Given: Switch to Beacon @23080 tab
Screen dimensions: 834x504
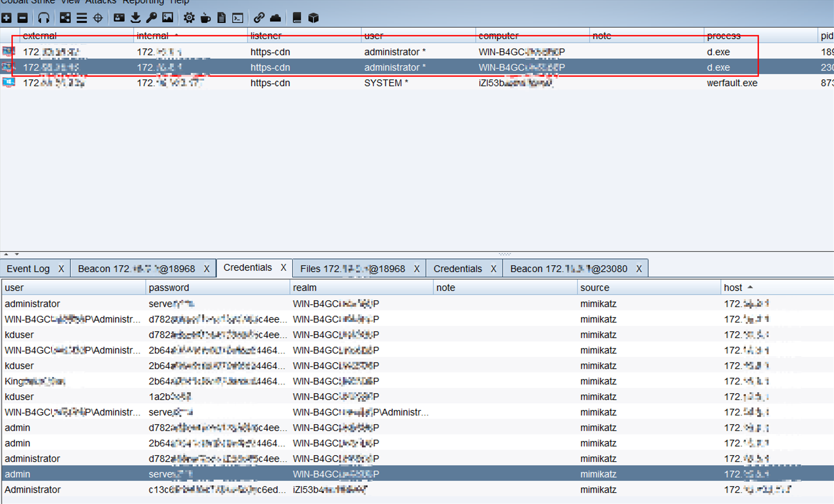Looking at the screenshot, I should click(x=568, y=269).
